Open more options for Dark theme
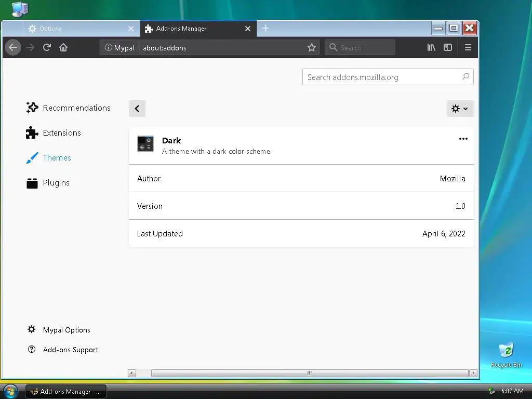 (x=463, y=139)
